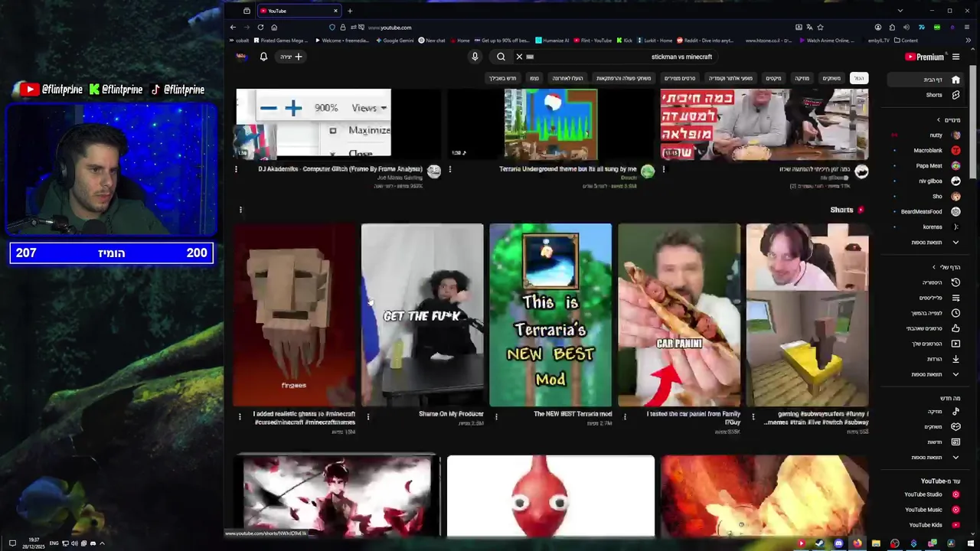Image resolution: width=980 pixels, height=551 pixels.
Task: Open the subscriptions section header arrow
Action: click(939, 120)
